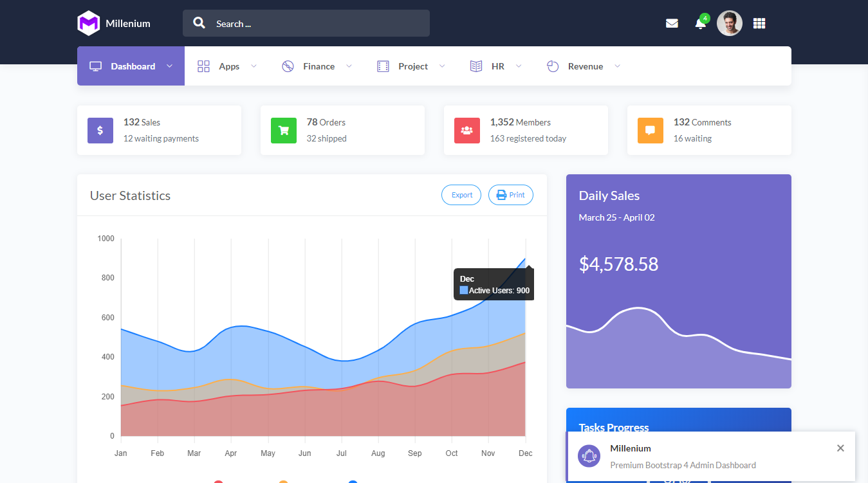Screen dimensions: 868x483
Task: Expand the Finance menu chevron
Action: tap(349, 66)
